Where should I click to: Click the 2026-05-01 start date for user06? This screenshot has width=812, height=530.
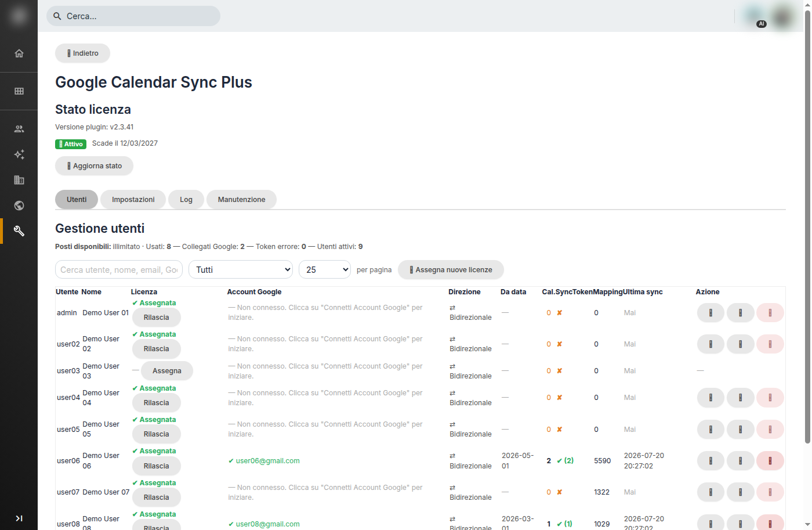click(x=517, y=461)
